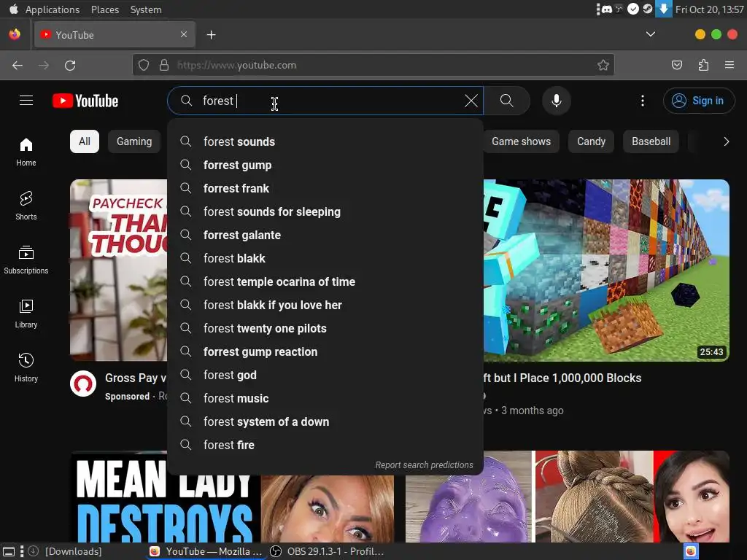Open Subscriptions in the sidebar

point(26,260)
